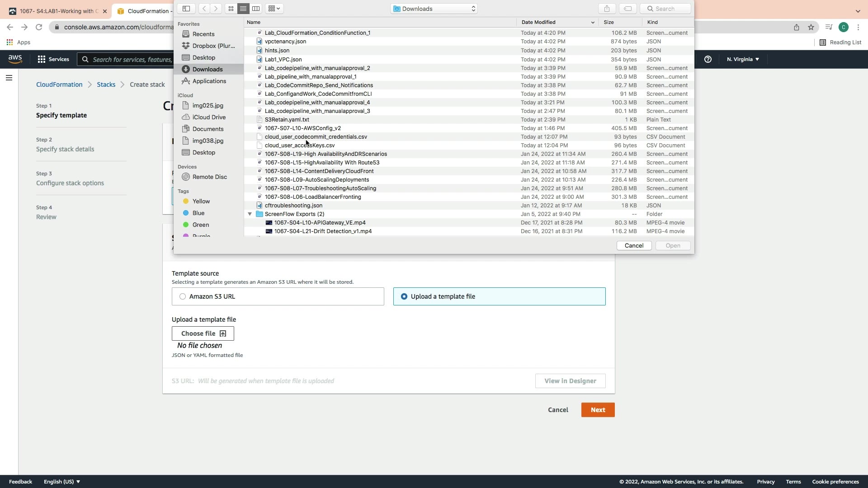
Task: Click the AWS help question mark icon
Action: [x=708, y=59]
